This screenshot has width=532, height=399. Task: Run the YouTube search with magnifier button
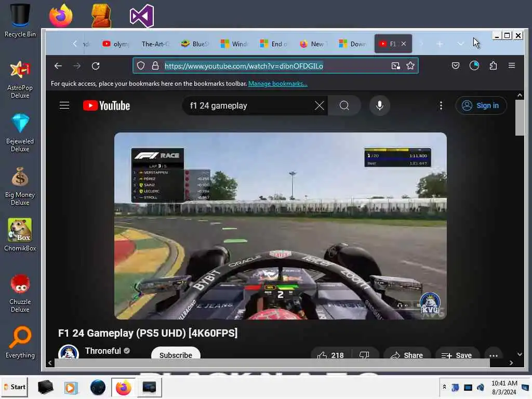tap(344, 105)
